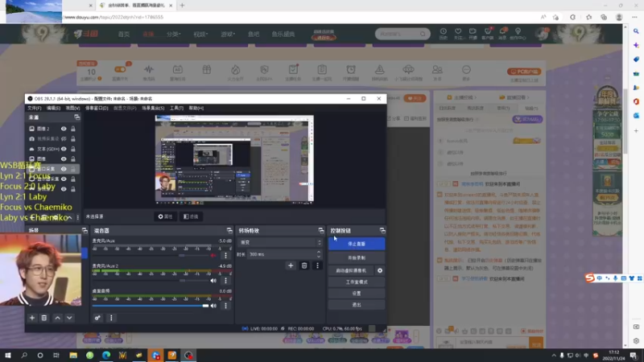Open source Properties (属性) button

click(166, 216)
